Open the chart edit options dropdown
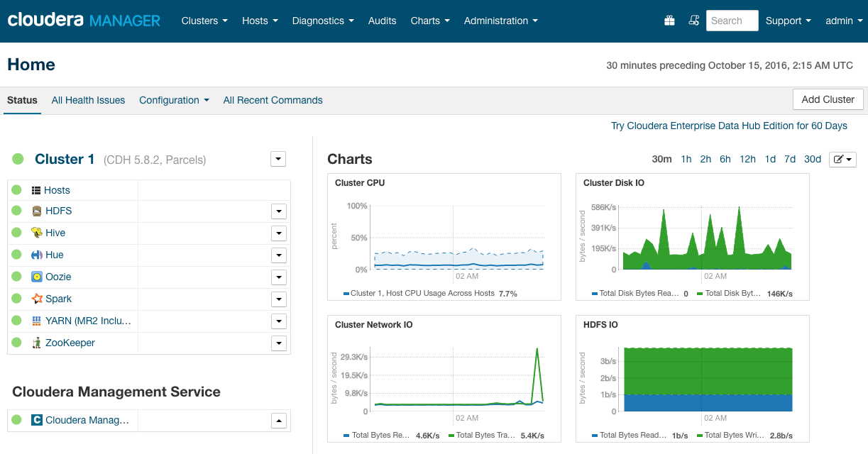868x454 pixels. click(842, 159)
